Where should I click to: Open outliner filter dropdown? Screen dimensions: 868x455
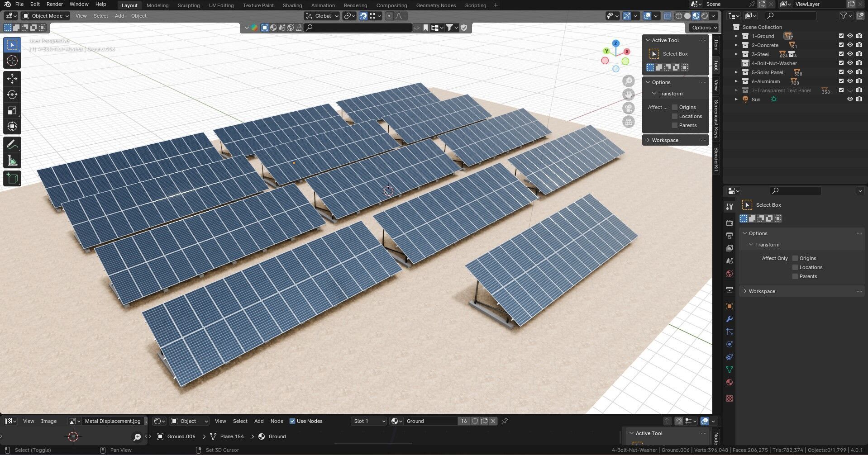click(846, 16)
